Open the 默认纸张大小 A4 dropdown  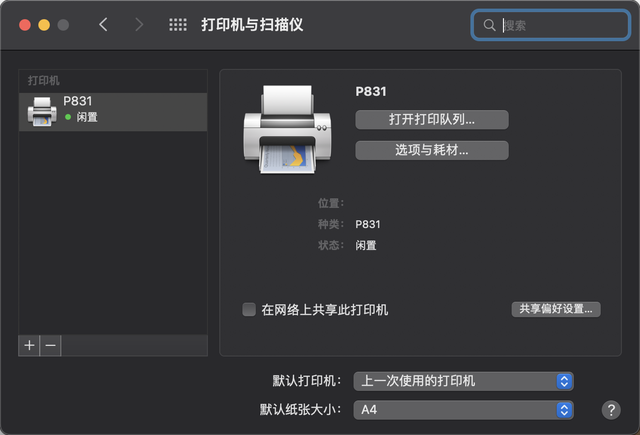463,410
